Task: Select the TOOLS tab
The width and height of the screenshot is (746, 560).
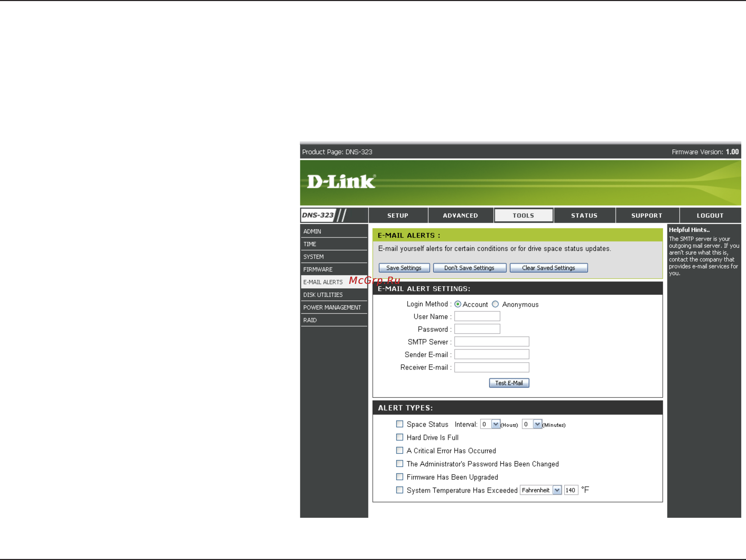Action: 523,216
